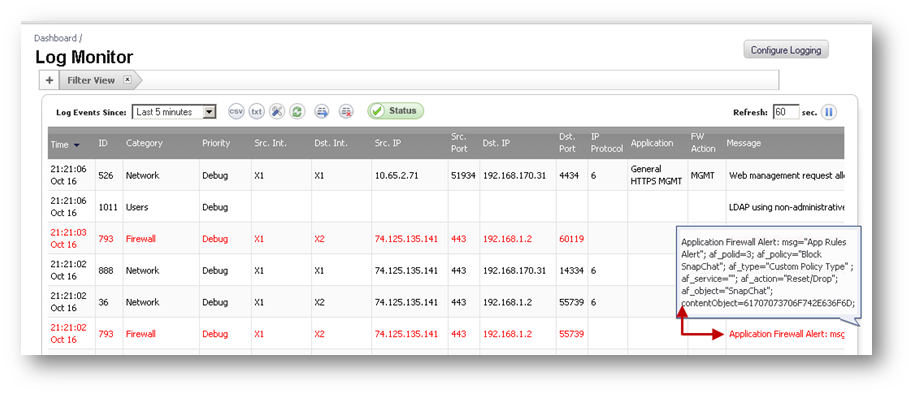
Task: Add a new filter view with plus button
Action: point(50,80)
